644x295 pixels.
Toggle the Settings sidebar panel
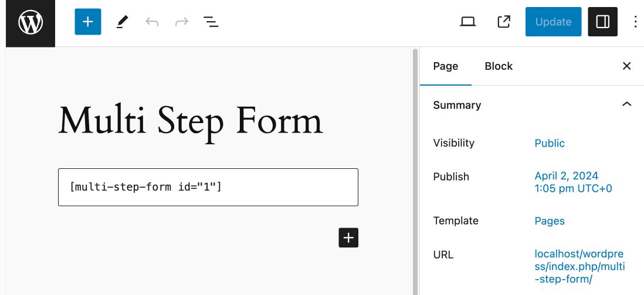click(x=603, y=22)
